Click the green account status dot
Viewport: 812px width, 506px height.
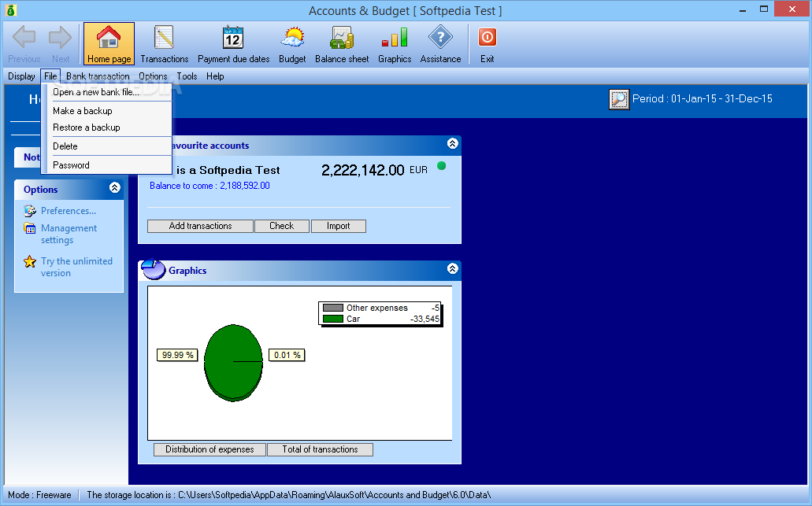tap(441, 166)
